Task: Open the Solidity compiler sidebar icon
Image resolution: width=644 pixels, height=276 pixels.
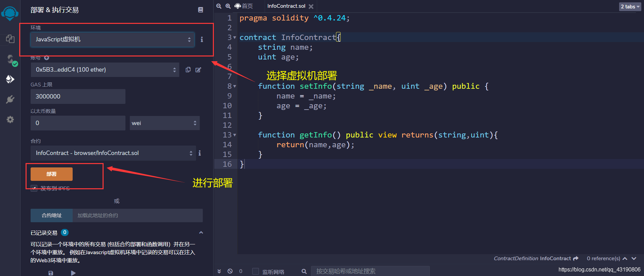Action: tap(11, 60)
